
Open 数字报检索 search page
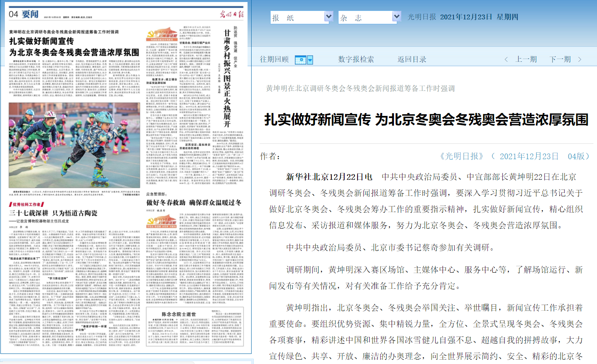pyautogui.click(x=356, y=59)
